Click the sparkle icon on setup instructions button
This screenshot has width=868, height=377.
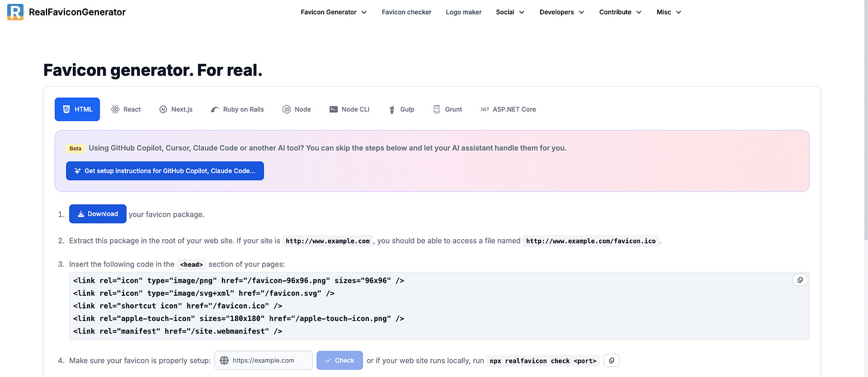tap(77, 171)
